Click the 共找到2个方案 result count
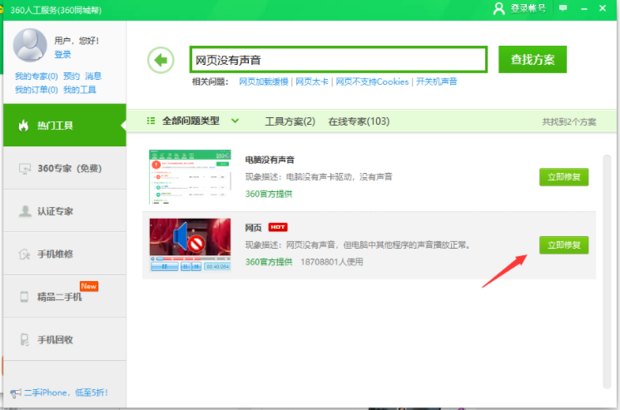Screen dimensions: 620x410 (569, 122)
